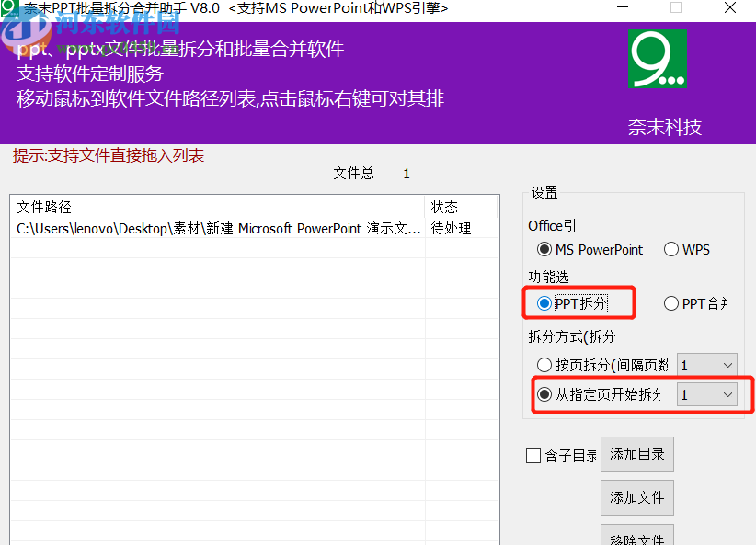Click the 设置 settings group label
This screenshot has height=545, width=756.
pos(543,192)
